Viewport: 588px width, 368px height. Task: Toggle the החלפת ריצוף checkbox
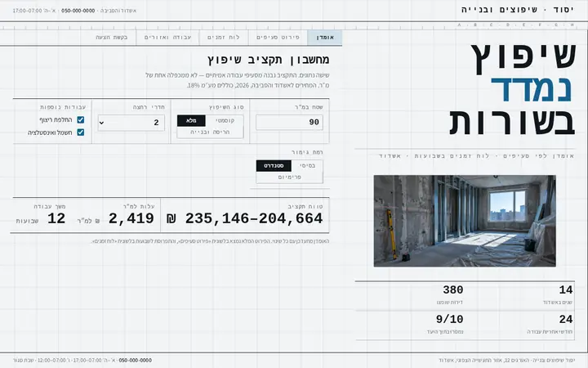[x=81, y=119]
